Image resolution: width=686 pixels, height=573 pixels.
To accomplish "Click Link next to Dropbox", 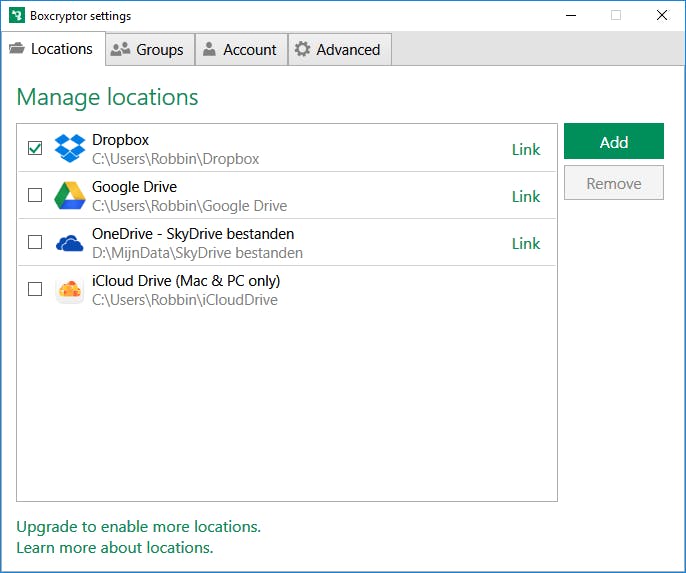I will pyautogui.click(x=526, y=149).
